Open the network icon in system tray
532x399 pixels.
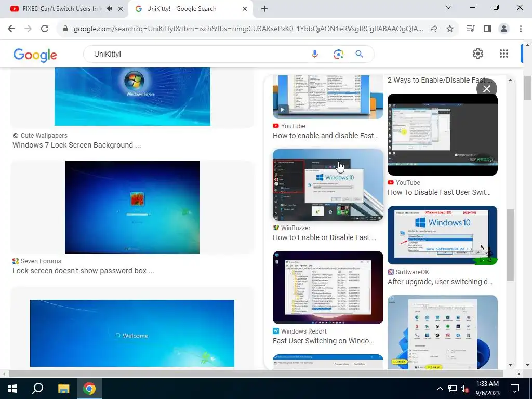[x=453, y=389]
